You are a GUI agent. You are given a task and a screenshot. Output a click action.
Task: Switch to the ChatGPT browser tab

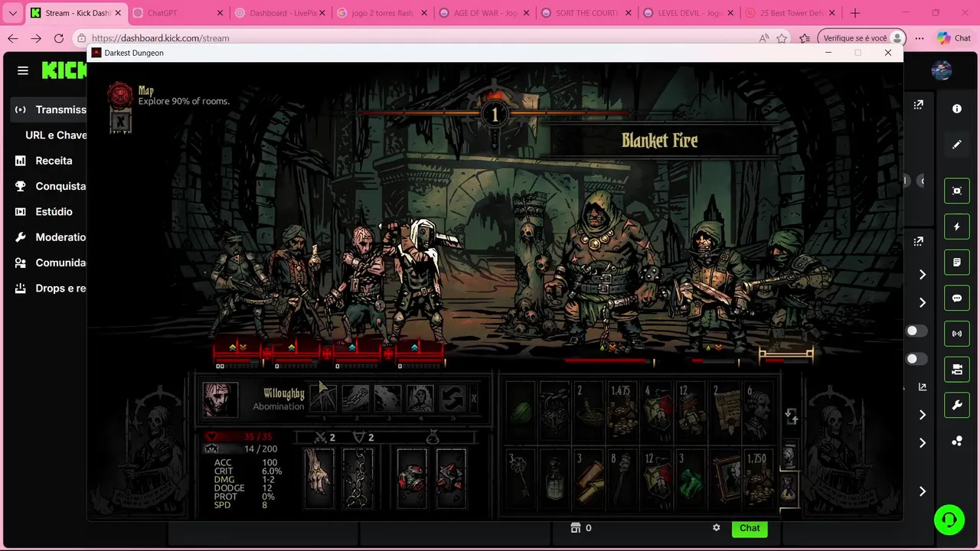click(178, 13)
